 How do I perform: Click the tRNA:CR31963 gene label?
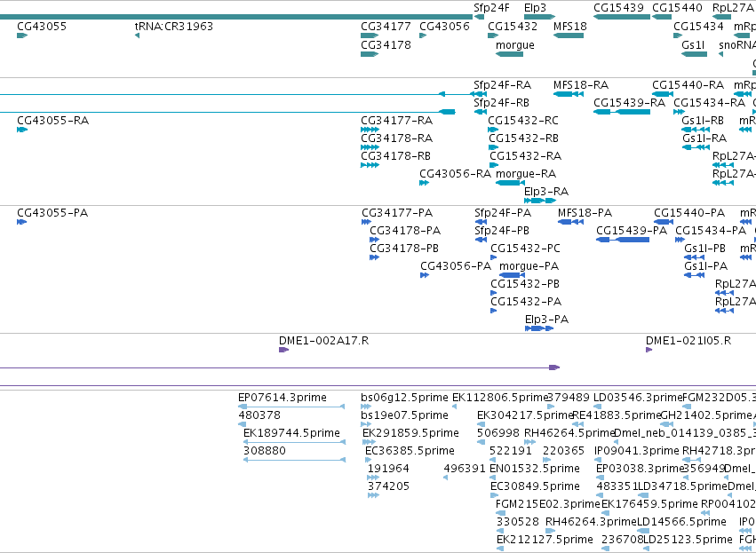173,26
